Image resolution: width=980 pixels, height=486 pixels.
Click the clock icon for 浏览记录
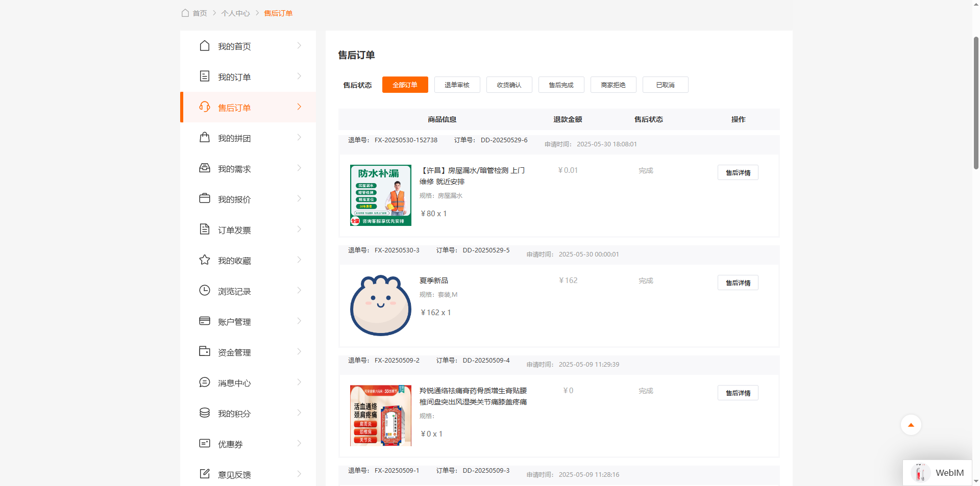click(205, 291)
